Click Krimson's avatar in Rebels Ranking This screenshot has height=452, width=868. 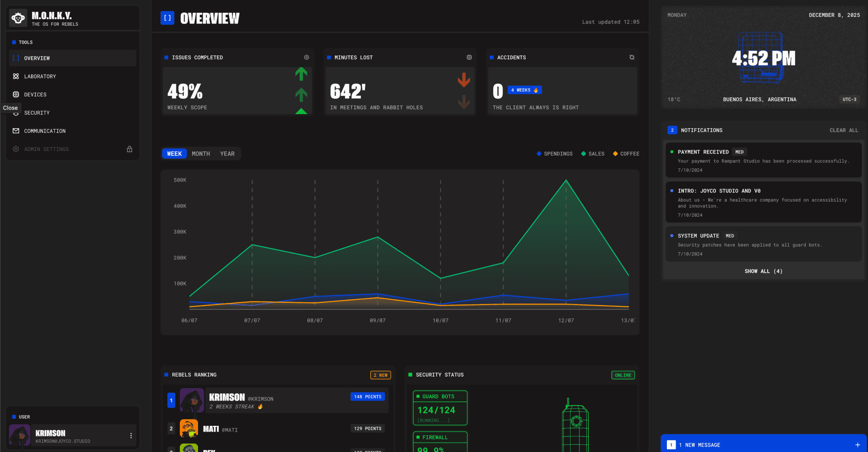pos(192,400)
